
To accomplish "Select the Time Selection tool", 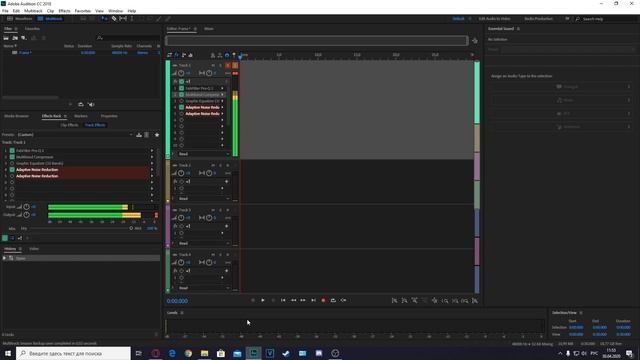I will point(132,19).
